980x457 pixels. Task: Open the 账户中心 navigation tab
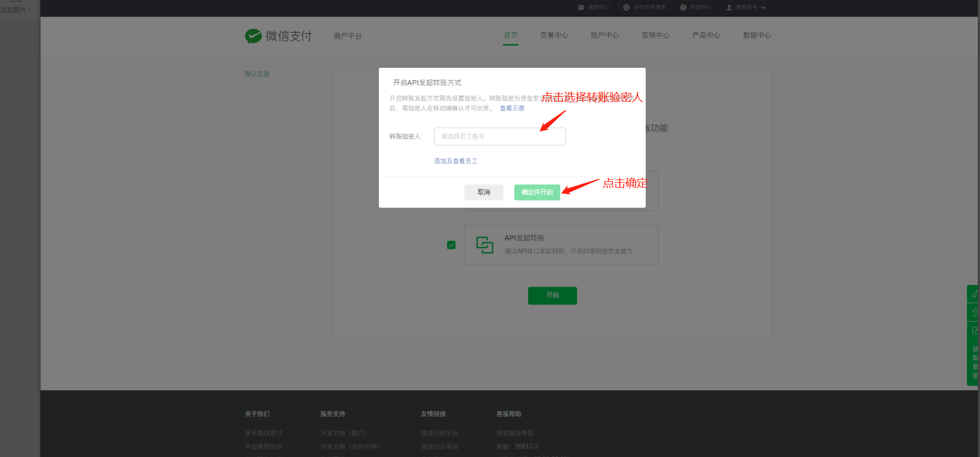pos(605,35)
